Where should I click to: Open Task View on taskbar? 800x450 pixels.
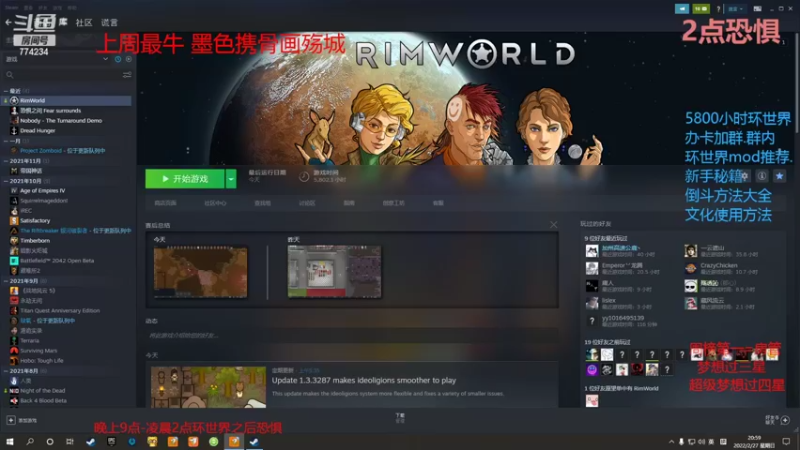click(x=70, y=441)
